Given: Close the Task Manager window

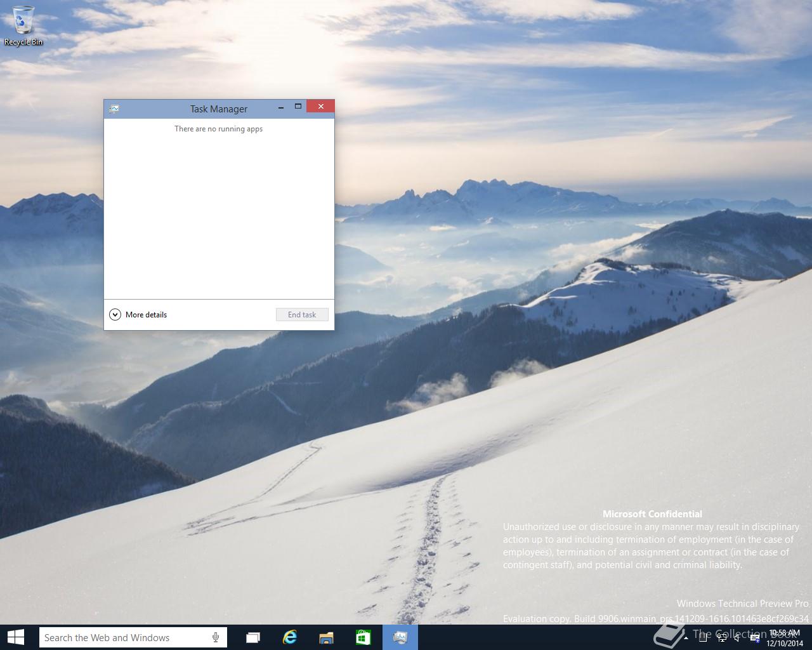Looking at the screenshot, I should click(x=320, y=107).
